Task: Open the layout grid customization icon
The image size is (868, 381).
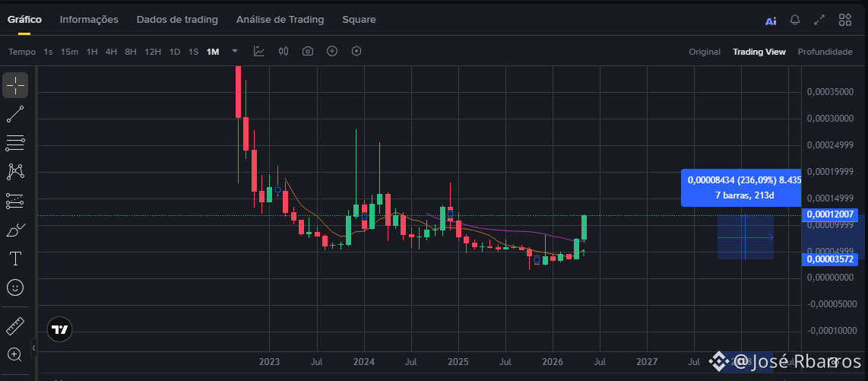Action: [x=844, y=20]
